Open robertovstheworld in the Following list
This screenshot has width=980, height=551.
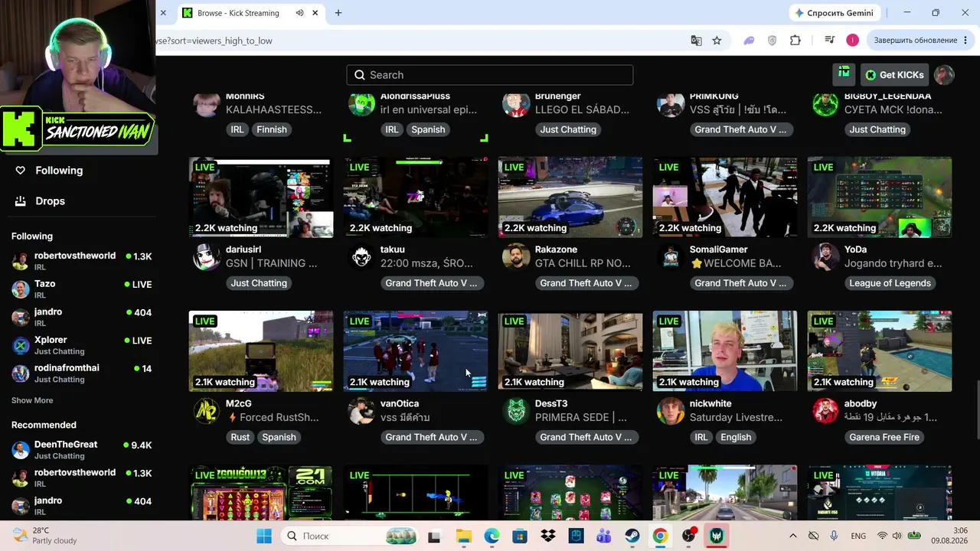click(x=81, y=260)
